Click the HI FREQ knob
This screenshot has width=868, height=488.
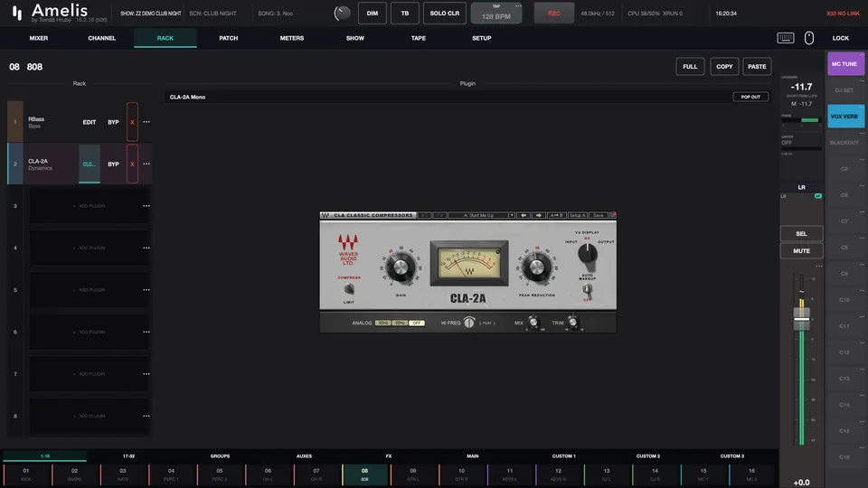click(469, 323)
